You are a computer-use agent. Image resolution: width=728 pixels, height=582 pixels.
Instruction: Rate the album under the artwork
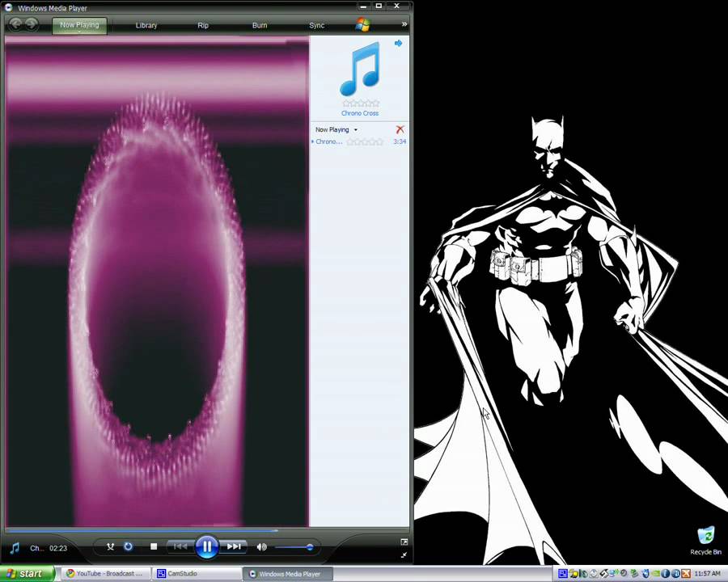point(361,103)
